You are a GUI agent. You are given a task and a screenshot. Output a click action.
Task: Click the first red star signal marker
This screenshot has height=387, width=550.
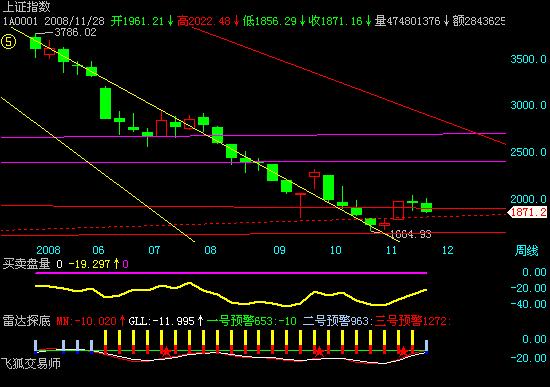tap(166, 351)
